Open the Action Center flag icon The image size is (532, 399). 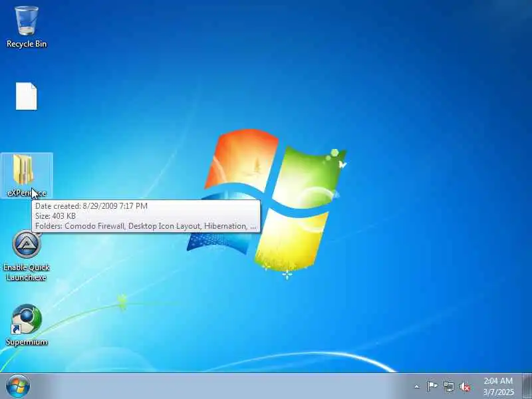432,386
